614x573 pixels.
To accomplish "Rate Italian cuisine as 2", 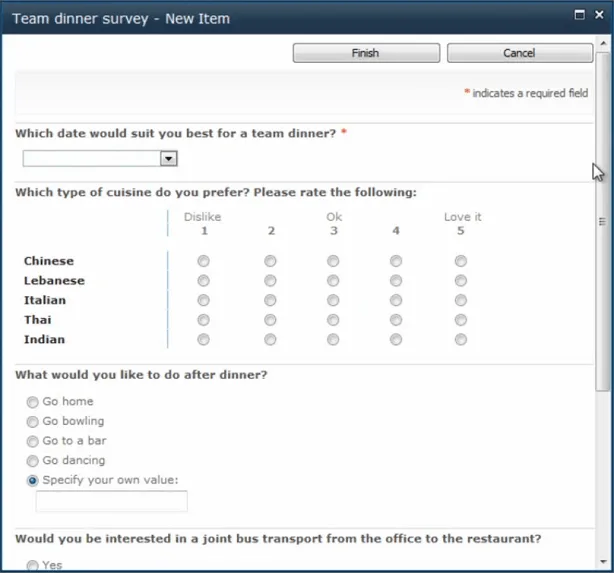I will click(270, 300).
